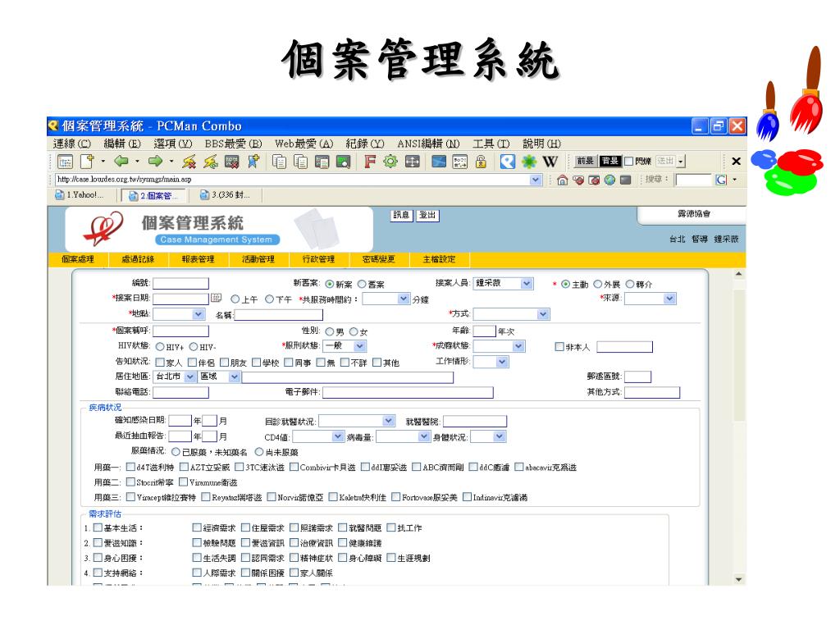Open the ANSI編輯 (N) menu
This screenshot has width=840, height=630.
tap(428, 144)
